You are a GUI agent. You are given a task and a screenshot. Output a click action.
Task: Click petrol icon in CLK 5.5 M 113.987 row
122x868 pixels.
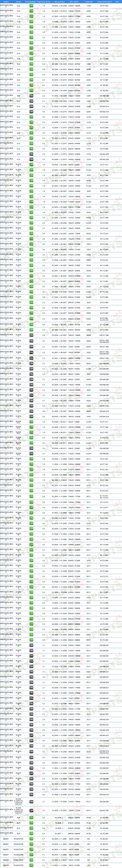tap(31, 80)
